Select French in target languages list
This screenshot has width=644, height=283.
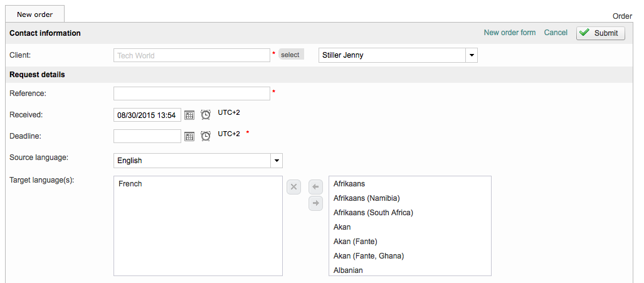(130, 184)
